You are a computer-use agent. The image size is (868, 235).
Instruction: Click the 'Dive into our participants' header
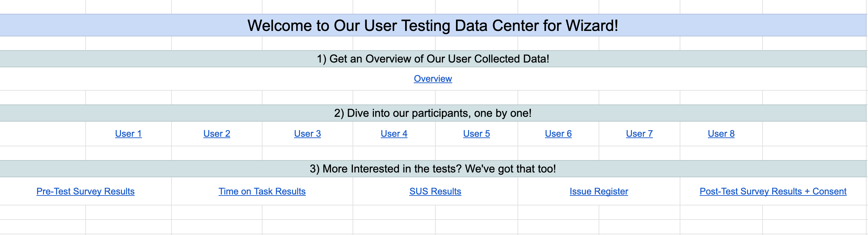433,113
